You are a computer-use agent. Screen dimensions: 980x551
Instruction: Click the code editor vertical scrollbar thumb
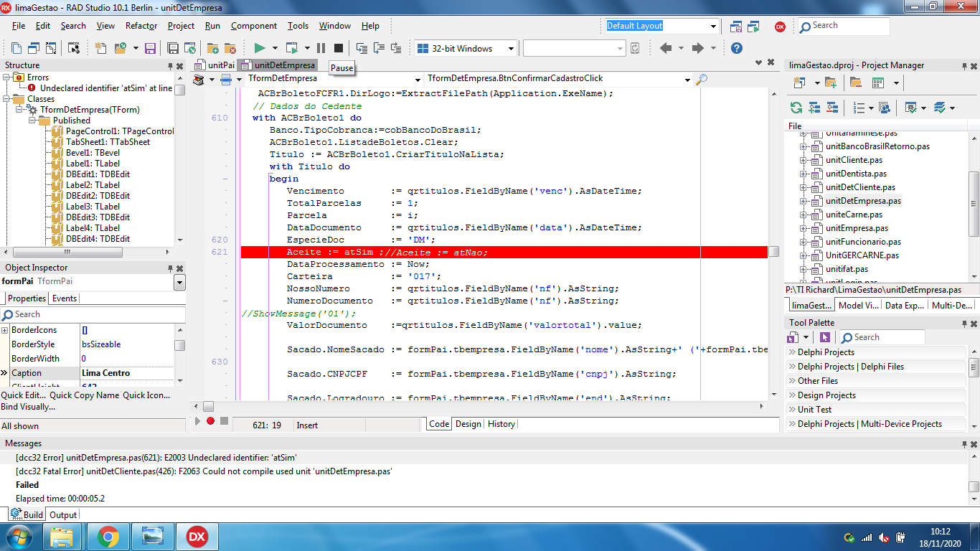pos(773,252)
